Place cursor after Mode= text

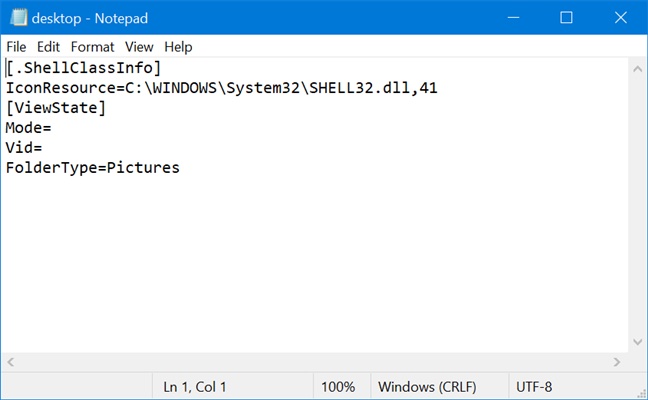point(52,128)
